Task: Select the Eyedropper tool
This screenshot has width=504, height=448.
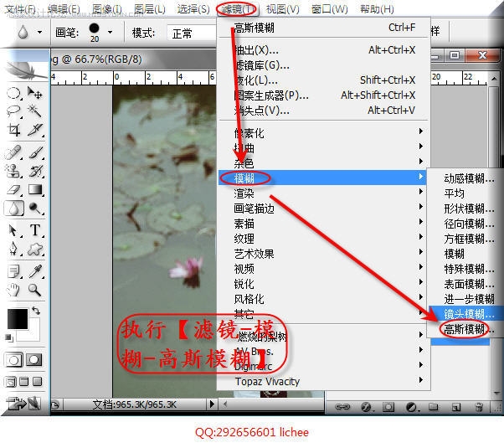Action: [34, 271]
